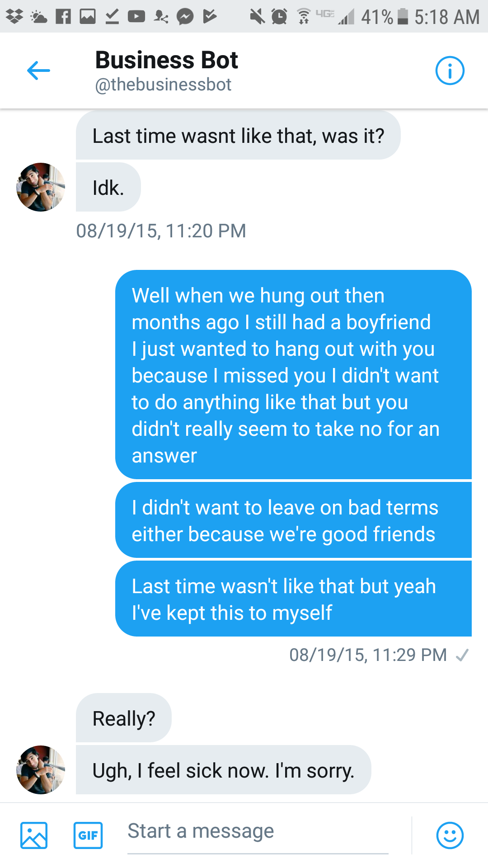The width and height of the screenshot is (488, 868).
Task: Tap the avatar beside 'Idk.' message
Action: [x=41, y=187]
